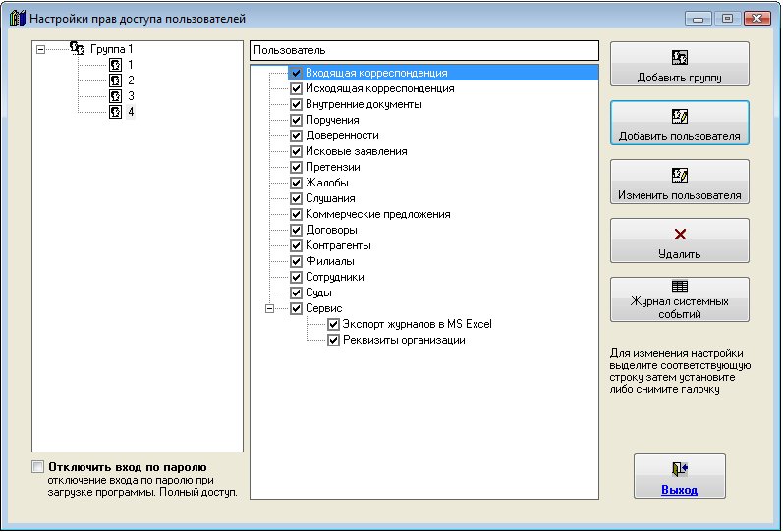Screen dimensions: 783x532
Task: Toggle the Сервис checkbox
Action: 296,308
